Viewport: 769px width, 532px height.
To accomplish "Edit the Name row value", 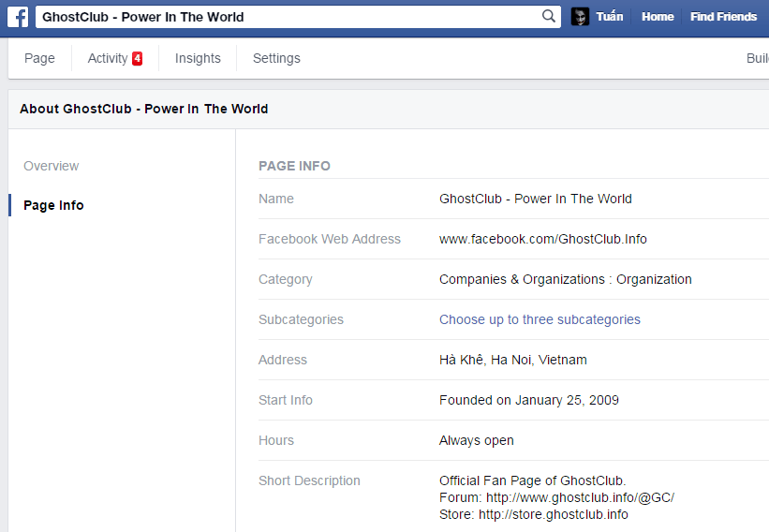I will 513,199.
